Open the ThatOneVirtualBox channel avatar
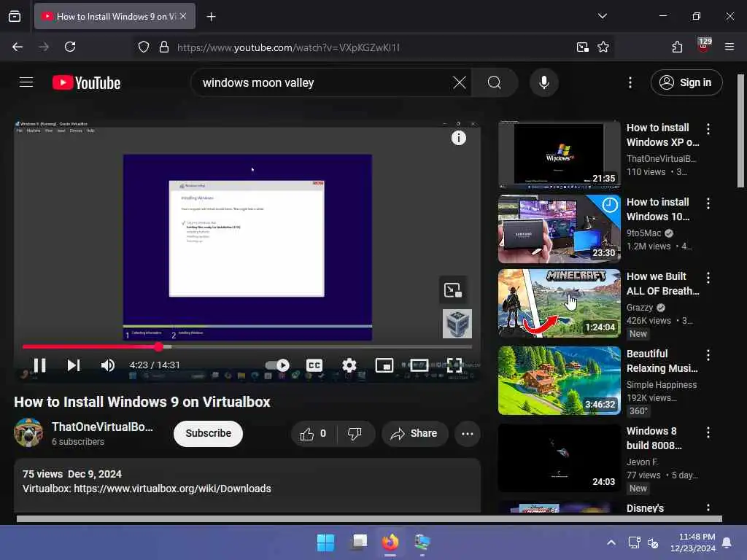This screenshot has height=560, width=747. coord(28,433)
